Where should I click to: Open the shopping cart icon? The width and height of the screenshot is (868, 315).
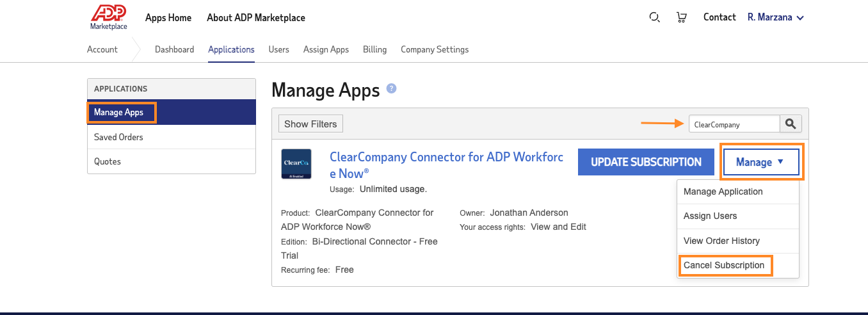pyautogui.click(x=681, y=17)
